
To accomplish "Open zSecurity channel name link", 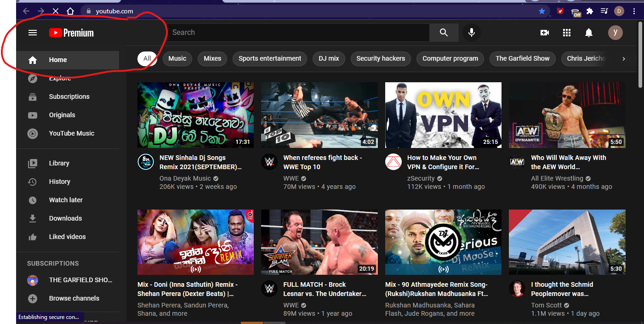I will (x=421, y=178).
